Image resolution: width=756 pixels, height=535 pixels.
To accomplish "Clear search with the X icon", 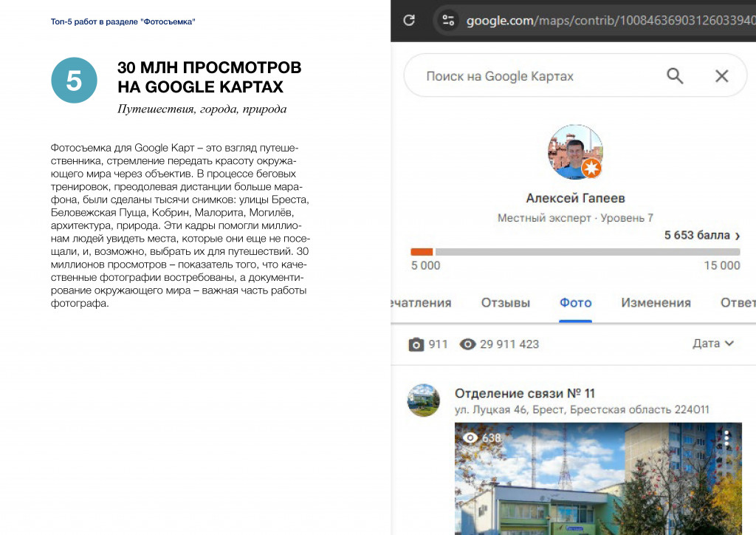I will point(721,75).
